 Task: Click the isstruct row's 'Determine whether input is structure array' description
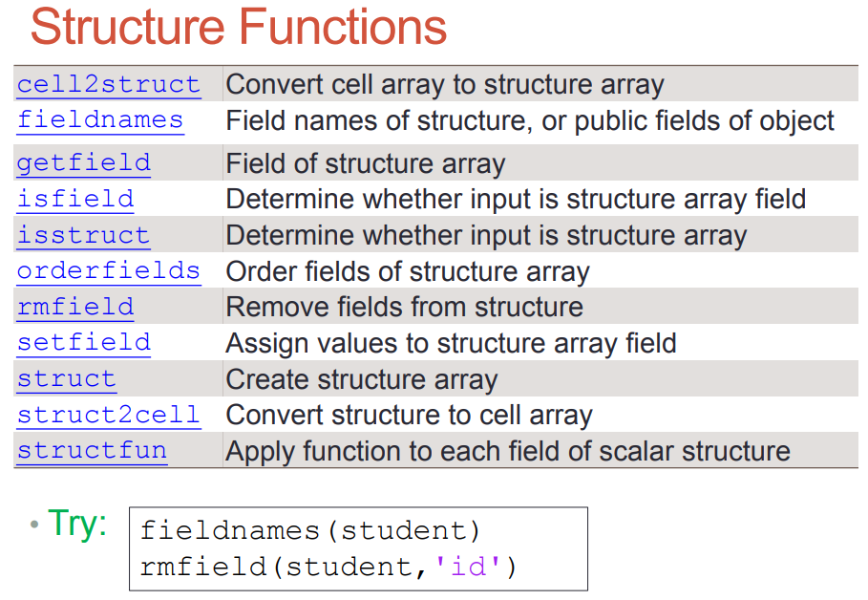487,237
